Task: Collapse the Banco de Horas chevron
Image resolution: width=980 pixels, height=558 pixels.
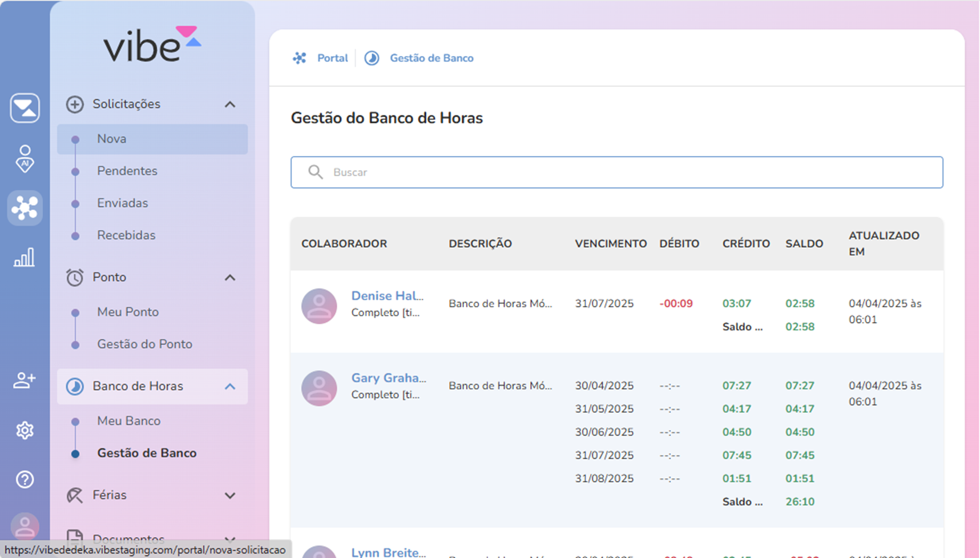Action: click(x=230, y=387)
